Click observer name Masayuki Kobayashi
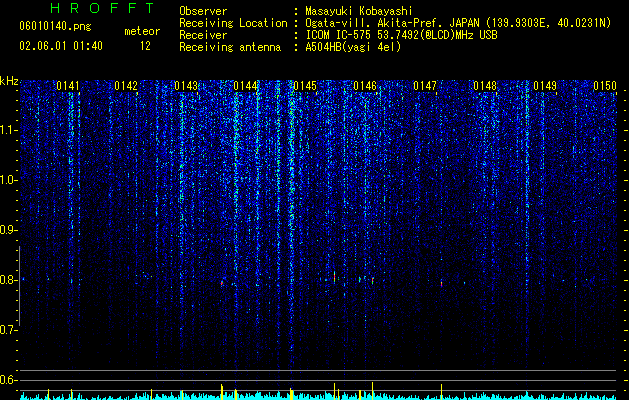 (359, 11)
